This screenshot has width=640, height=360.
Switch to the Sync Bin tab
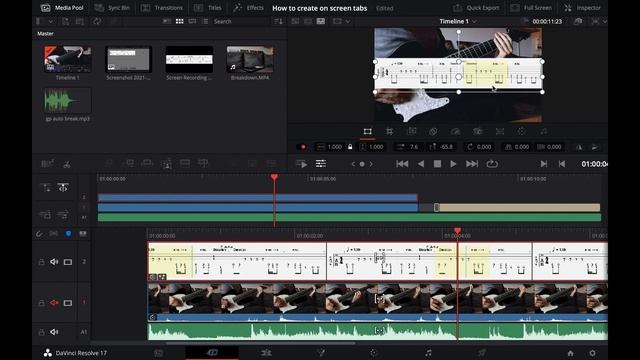coord(112,8)
